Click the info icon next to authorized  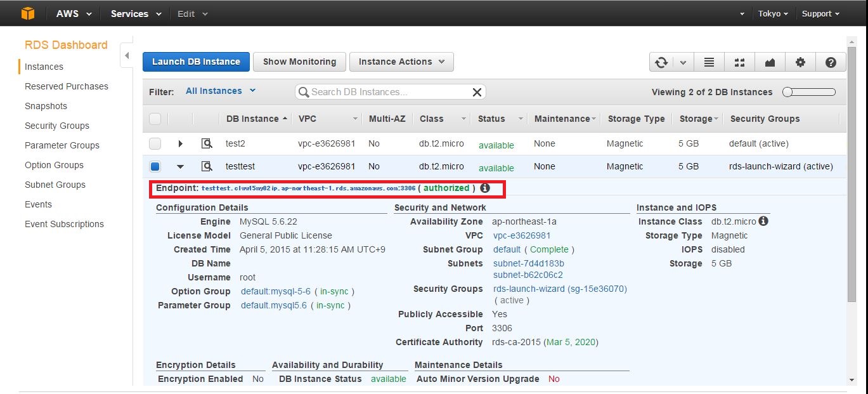(x=485, y=188)
